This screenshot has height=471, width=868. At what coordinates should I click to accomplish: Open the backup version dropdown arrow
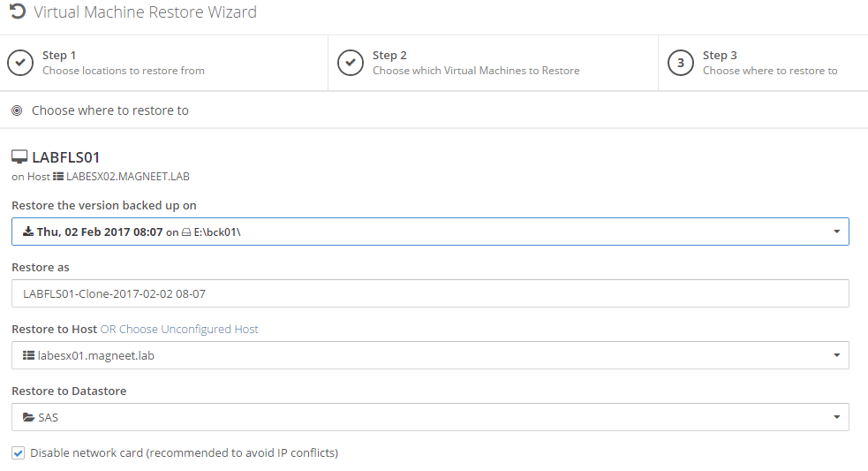(836, 232)
